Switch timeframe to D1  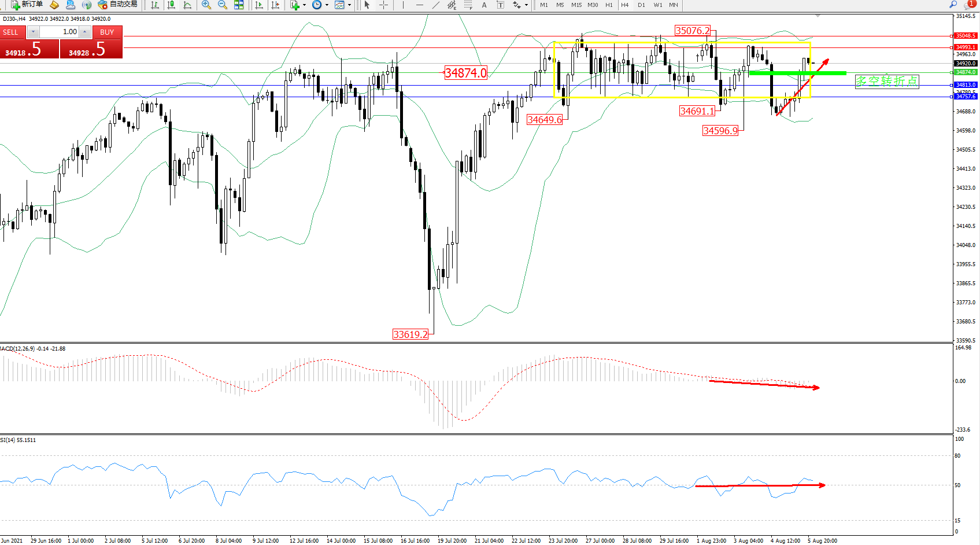click(x=641, y=5)
